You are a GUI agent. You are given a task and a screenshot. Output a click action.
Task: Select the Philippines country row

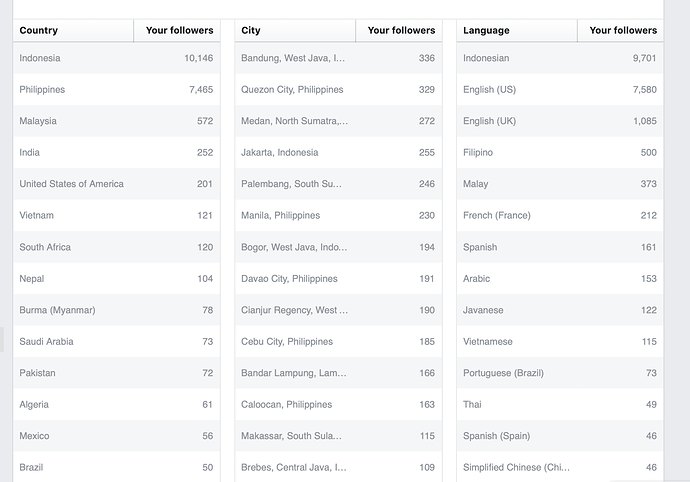pyautogui.click(x=42, y=90)
